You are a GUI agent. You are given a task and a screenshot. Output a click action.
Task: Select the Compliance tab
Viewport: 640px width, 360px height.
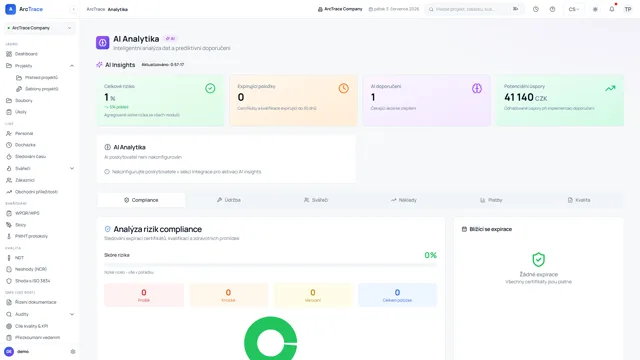[x=141, y=200]
